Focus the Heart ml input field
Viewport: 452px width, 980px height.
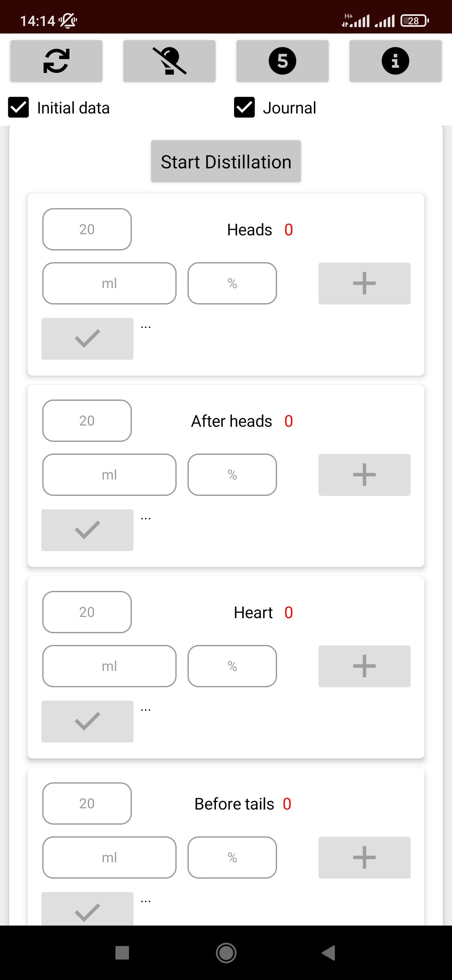(109, 666)
